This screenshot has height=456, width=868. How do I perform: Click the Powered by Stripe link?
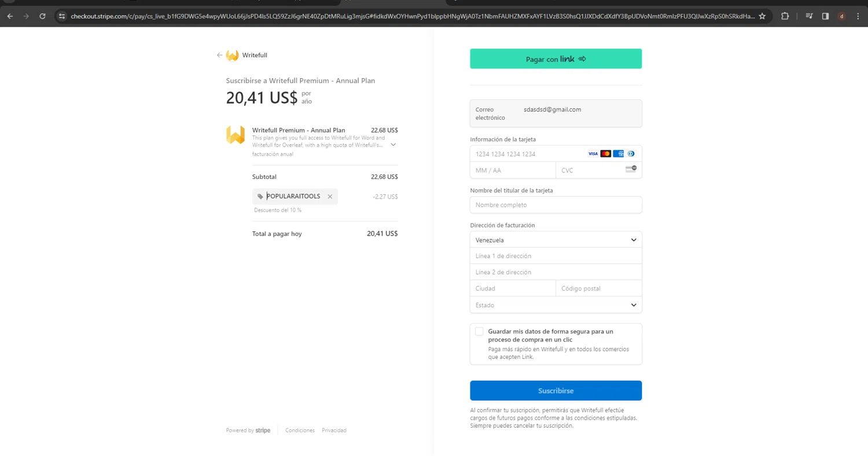(x=248, y=431)
